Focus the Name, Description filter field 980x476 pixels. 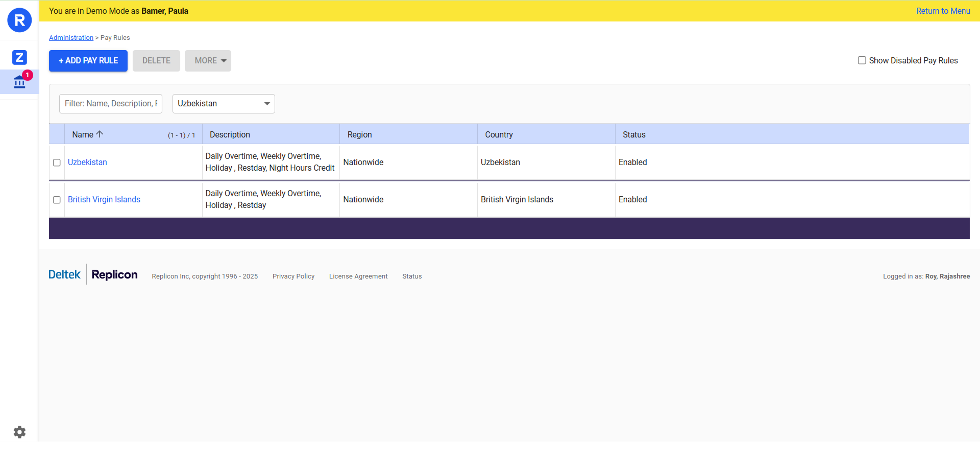111,104
